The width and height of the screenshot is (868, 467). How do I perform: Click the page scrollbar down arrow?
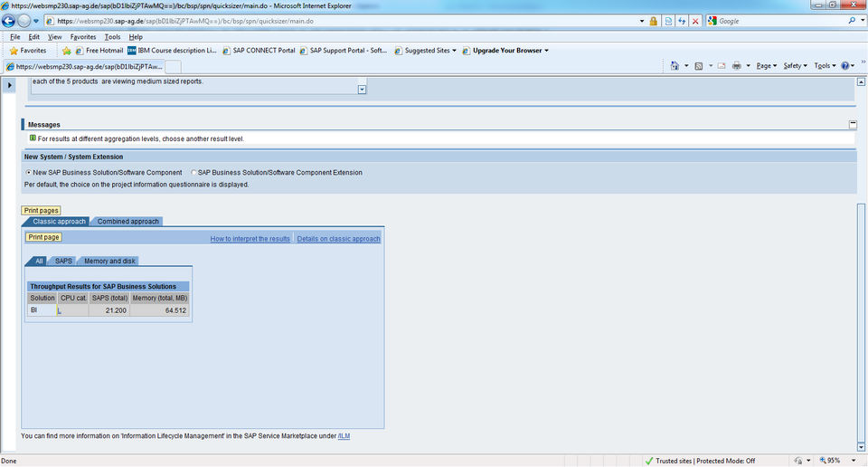point(861,447)
